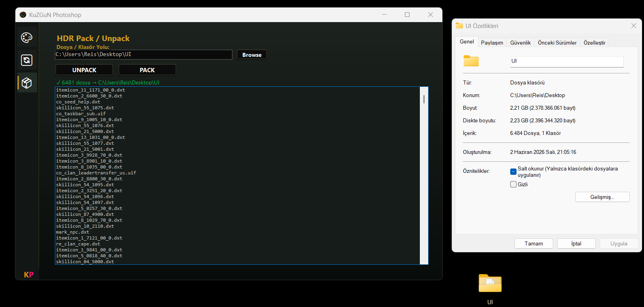Screen dimensions: 644x307
Task: Select the HDR pack box sidebar icon
Action: (27, 83)
